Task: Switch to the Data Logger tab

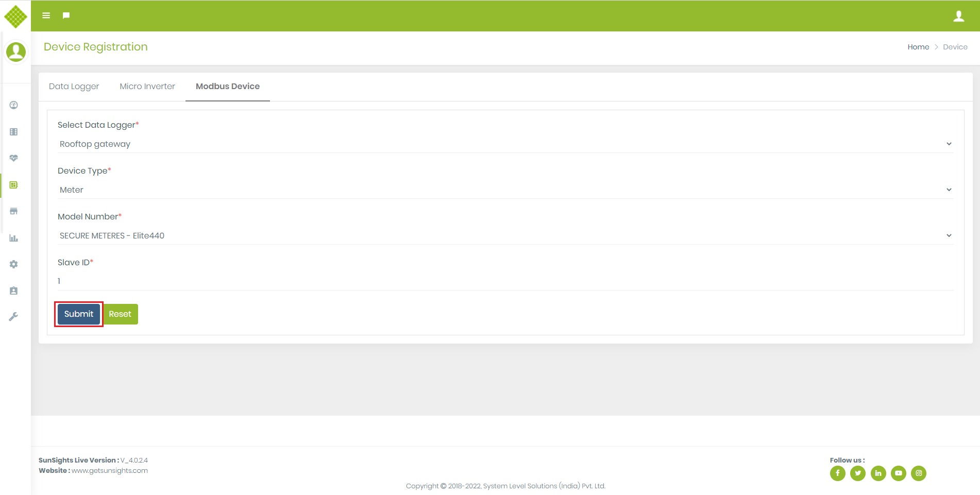Action: click(74, 87)
